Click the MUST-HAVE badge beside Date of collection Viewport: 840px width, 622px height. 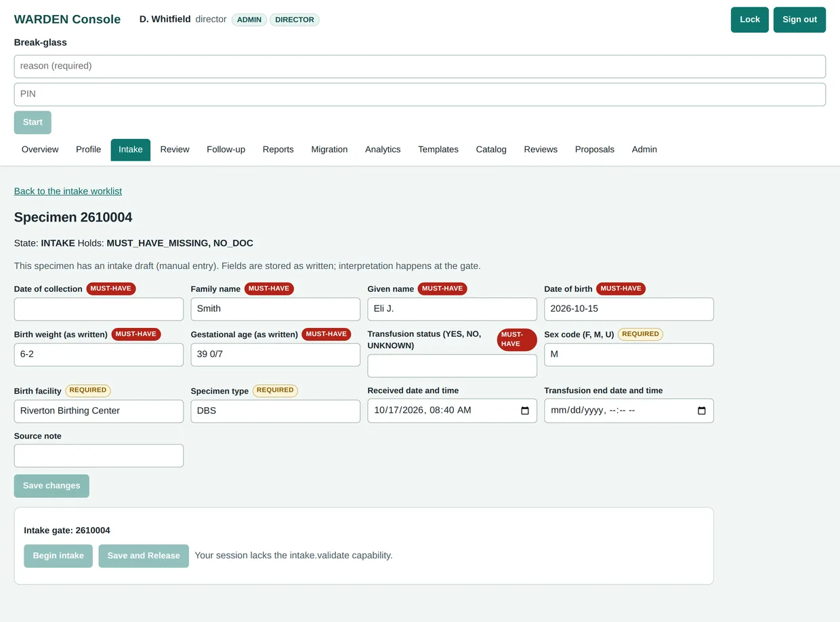(111, 289)
